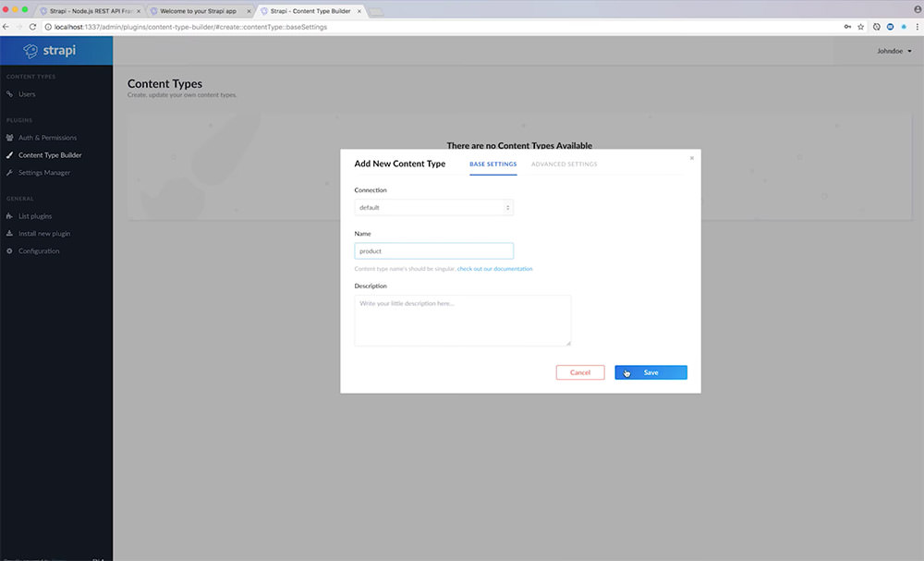Close the Add New Content Type modal
The width and height of the screenshot is (924, 561).
coord(692,158)
